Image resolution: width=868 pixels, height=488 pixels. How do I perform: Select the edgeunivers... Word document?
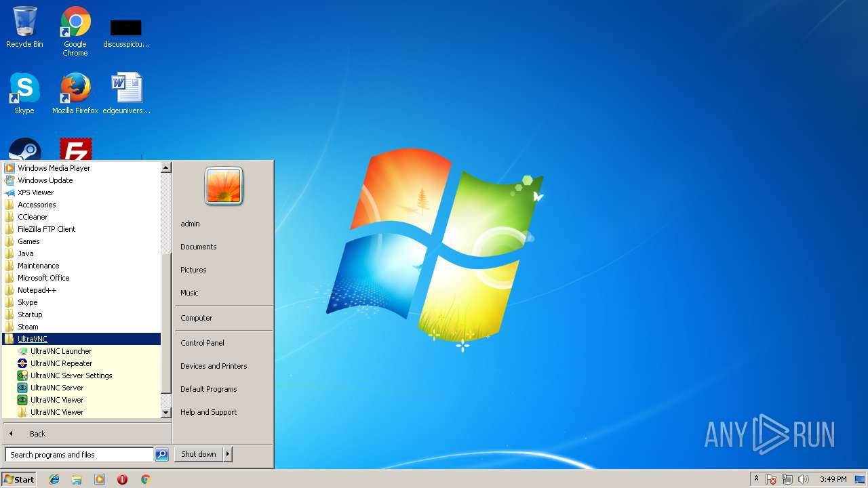point(126,94)
